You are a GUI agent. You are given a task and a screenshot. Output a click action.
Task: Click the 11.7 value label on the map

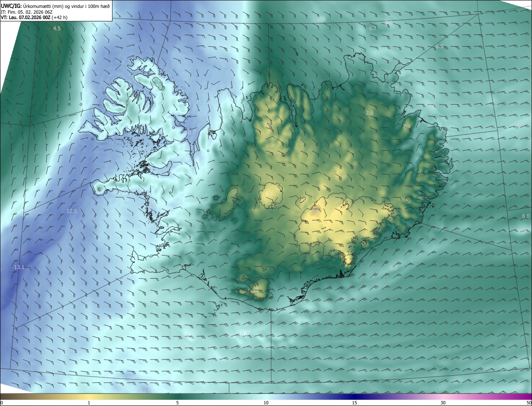(191, 132)
